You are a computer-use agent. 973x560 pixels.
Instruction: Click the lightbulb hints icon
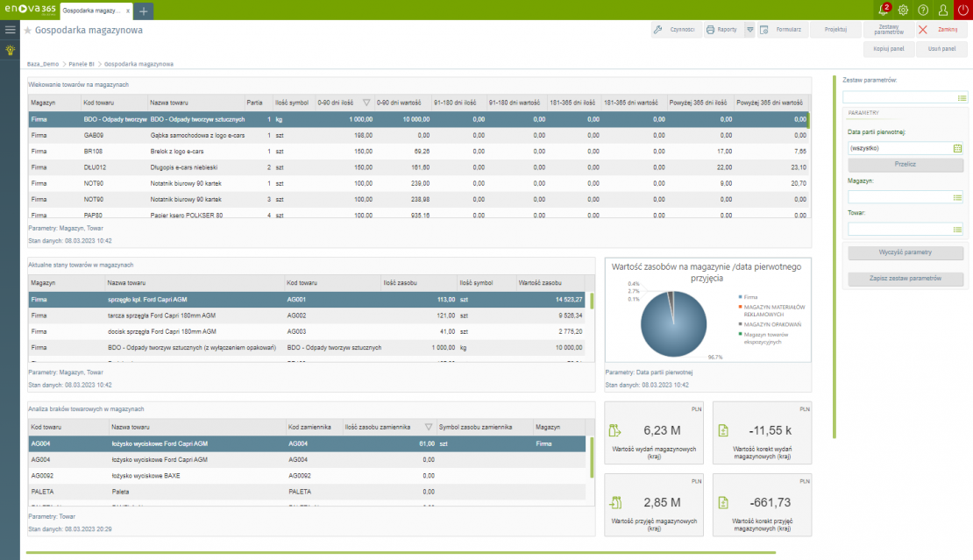tap(10, 50)
